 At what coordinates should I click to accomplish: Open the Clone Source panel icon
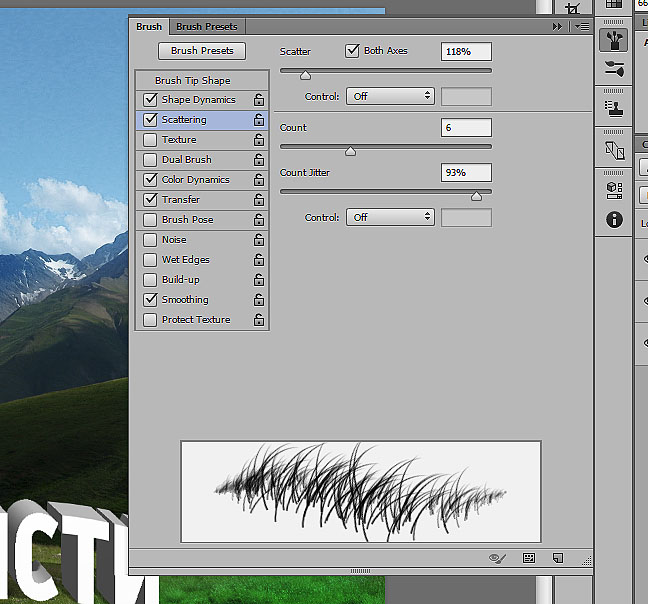[x=614, y=109]
